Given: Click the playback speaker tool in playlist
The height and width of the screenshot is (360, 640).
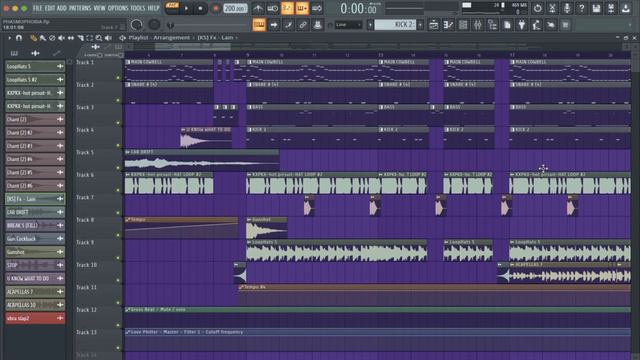Looking at the screenshot, I should point(108,38).
